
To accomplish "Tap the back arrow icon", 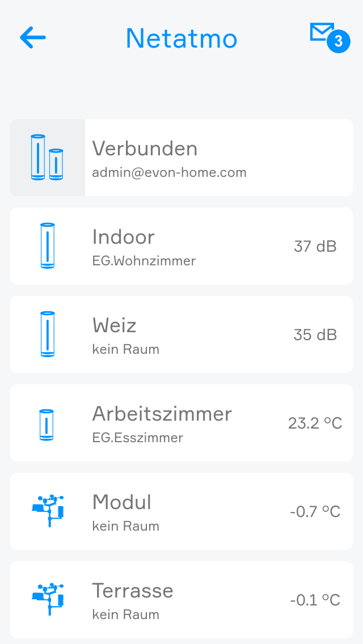I will [33, 38].
